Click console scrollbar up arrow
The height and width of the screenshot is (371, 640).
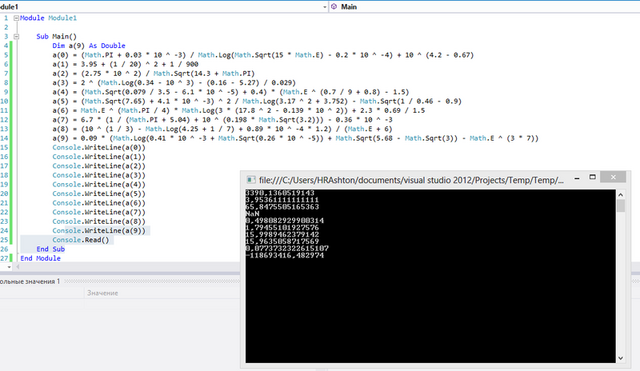coord(620,195)
